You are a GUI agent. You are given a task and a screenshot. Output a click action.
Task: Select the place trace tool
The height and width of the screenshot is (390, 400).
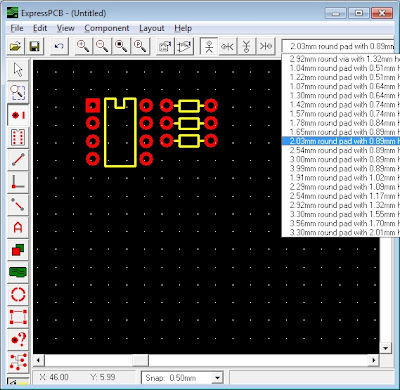click(x=18, y=160)
